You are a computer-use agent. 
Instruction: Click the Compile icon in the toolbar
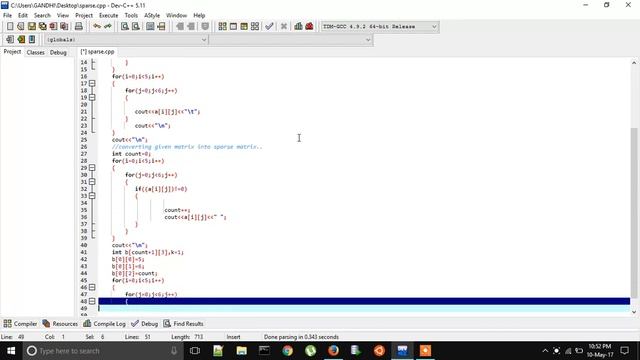pos(222,27)
